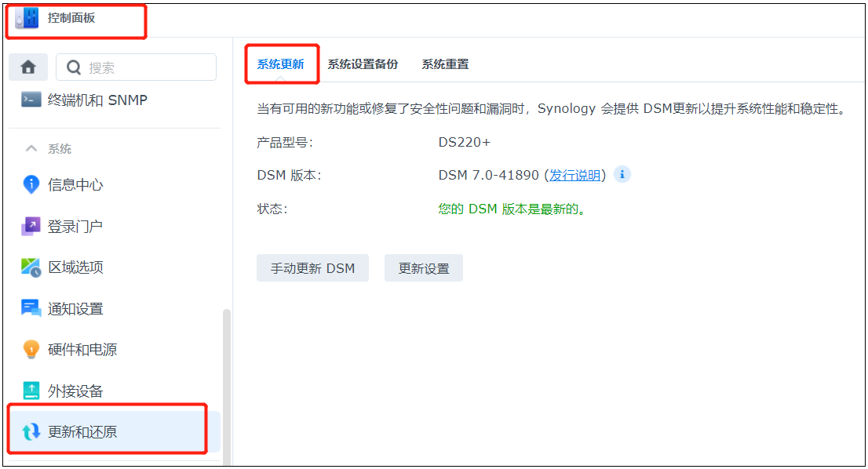This screenshot has height=469, width=868.
Task: Go to the Control Panel home icon
Action: (x=28, y=67)
